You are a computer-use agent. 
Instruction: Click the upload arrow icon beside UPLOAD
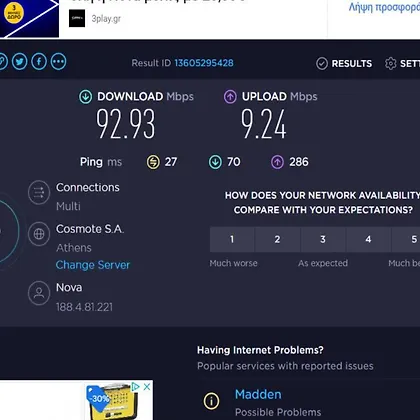coord(230,97)
